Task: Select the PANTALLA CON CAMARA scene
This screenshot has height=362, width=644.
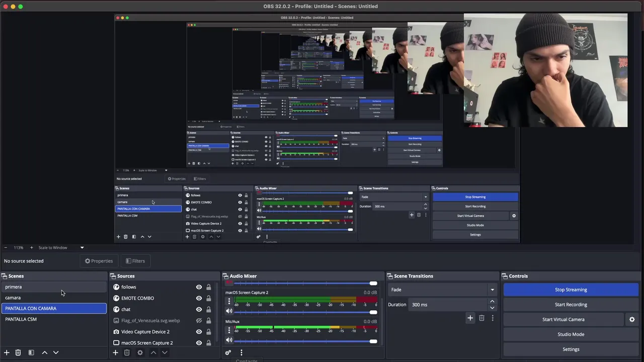Action: [53, 308]
